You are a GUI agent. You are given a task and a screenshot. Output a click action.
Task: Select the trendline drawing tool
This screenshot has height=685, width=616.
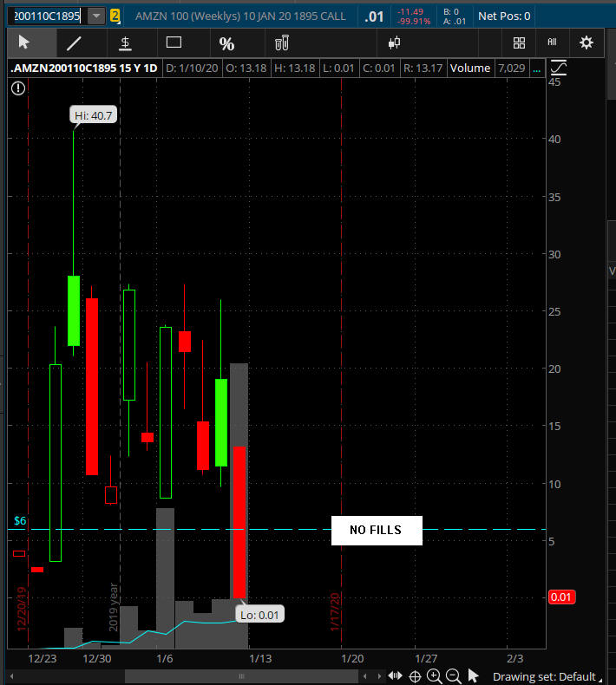point(74,43)
